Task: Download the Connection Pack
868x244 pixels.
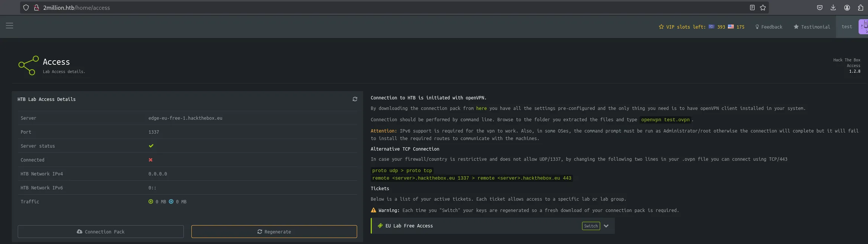Action: click(x=101, y=232)
